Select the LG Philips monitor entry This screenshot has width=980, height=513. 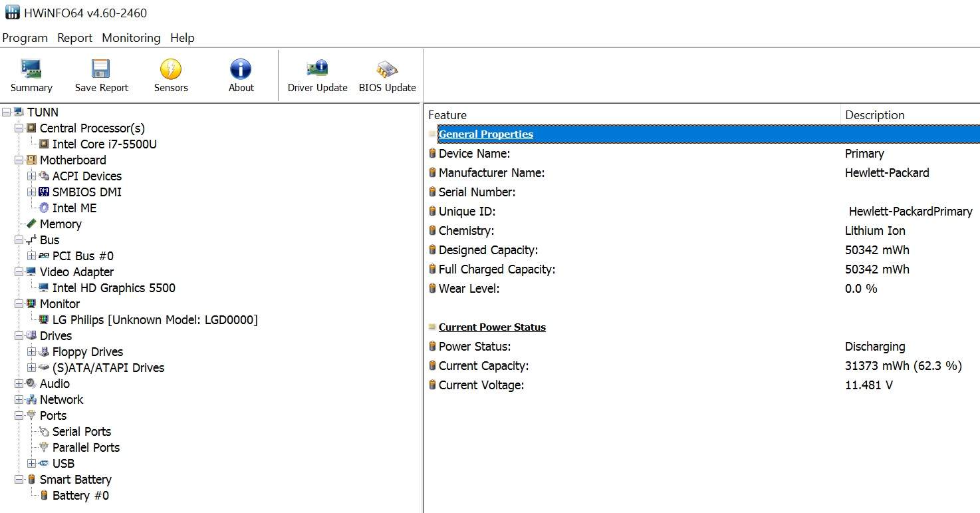[x=155, y=319]
